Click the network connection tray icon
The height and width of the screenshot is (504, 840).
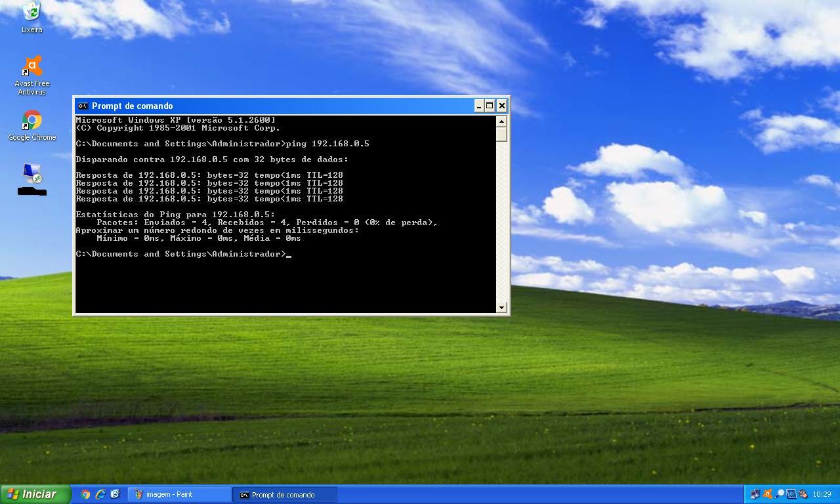click(755, 494)
